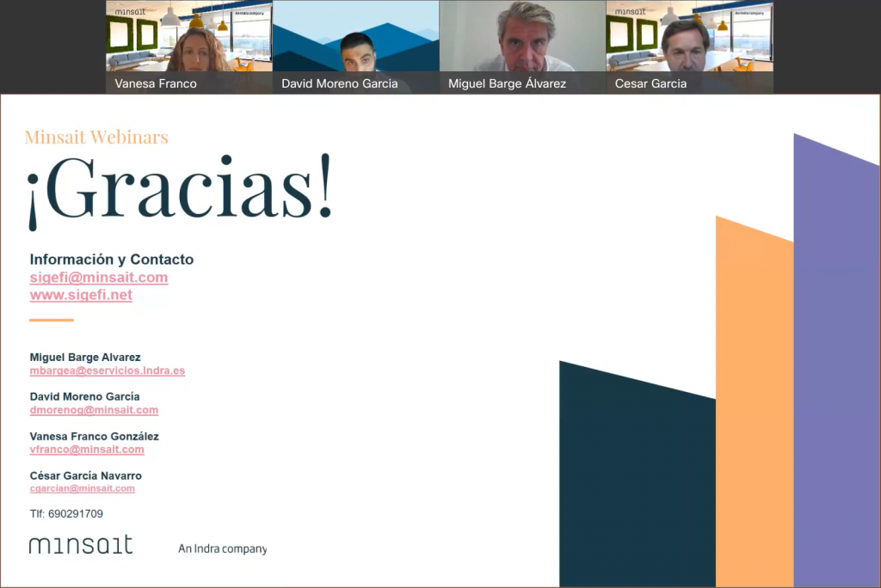Click the name 'Miguel Barge Alvarez' on slide

click(85, 357)
